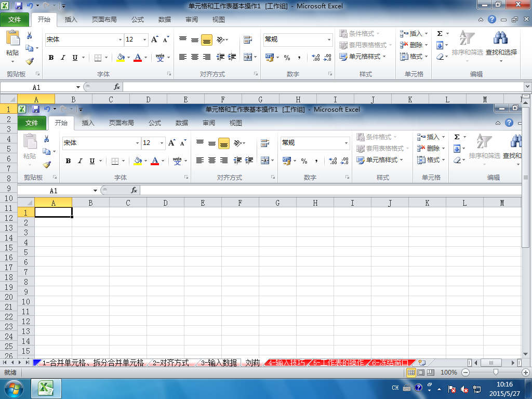Open the 常规 number format dropdown in main ribbon
The height and width of the screenshot is (399, 532).
[x=329, y=39]
